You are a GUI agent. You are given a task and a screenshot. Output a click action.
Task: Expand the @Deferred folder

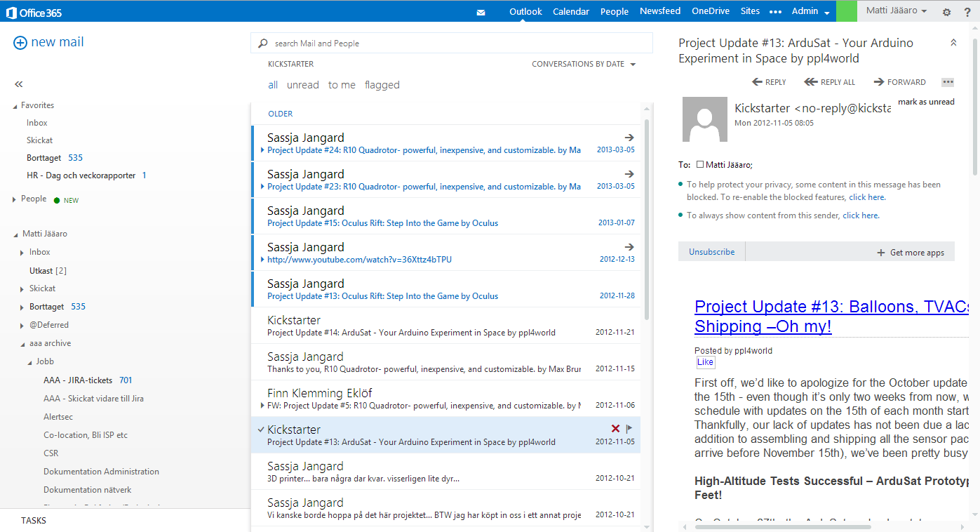tap(22, 325)
